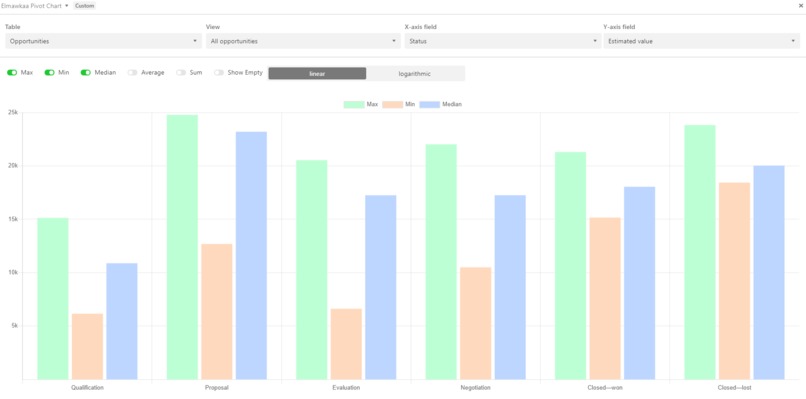Click the Evaluation Median bar
806x399 pixels.
pyautogui.click(x=381, y=287)
